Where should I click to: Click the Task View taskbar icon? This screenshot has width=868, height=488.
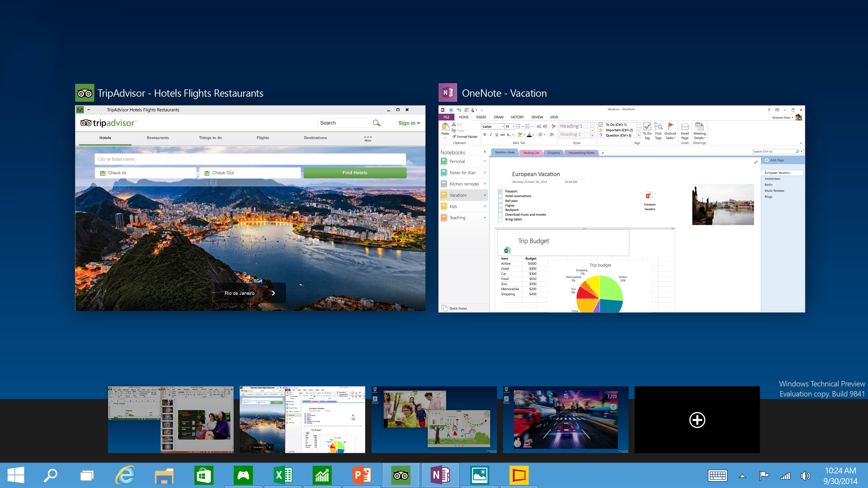coord(87,475)
